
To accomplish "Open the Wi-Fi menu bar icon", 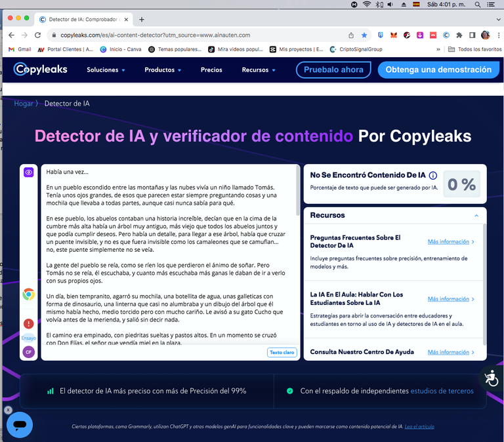I will [x=366, y=4].
